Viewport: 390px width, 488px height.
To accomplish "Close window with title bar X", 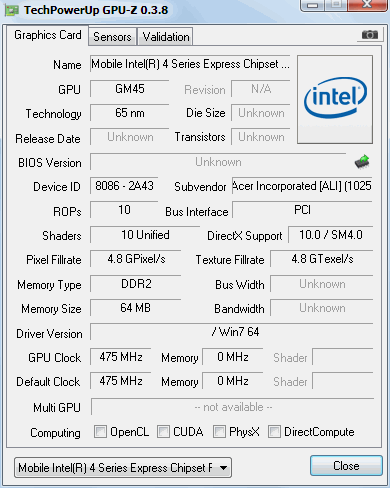I will point(367,5).
